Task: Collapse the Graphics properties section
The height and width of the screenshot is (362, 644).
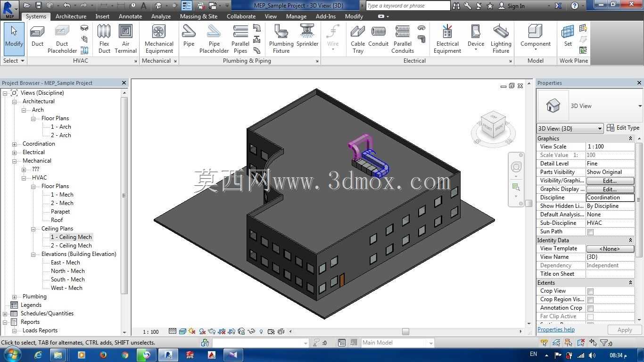Action: coord(630,139)
